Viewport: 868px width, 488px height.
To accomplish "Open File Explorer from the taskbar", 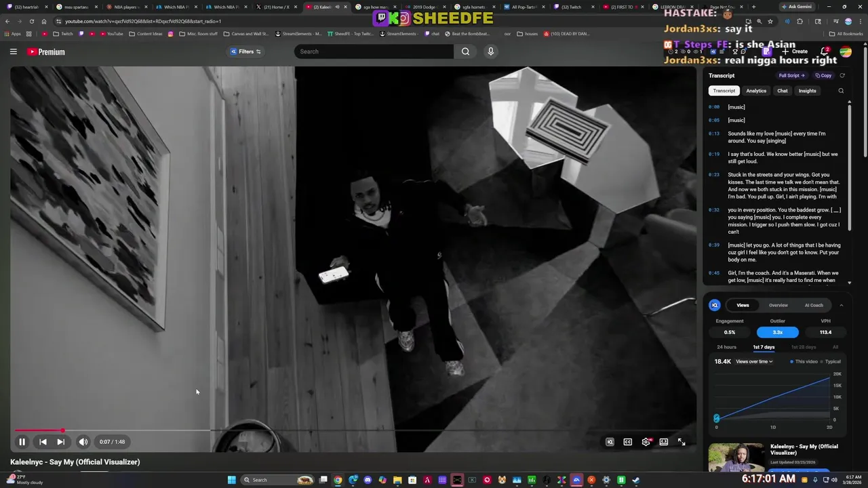I will (397, 480).
